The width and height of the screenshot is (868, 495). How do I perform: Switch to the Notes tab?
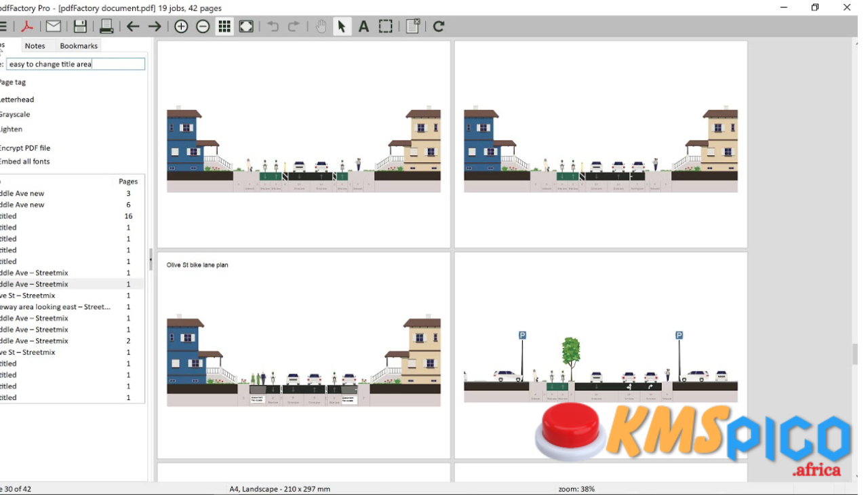pos(35,46)
